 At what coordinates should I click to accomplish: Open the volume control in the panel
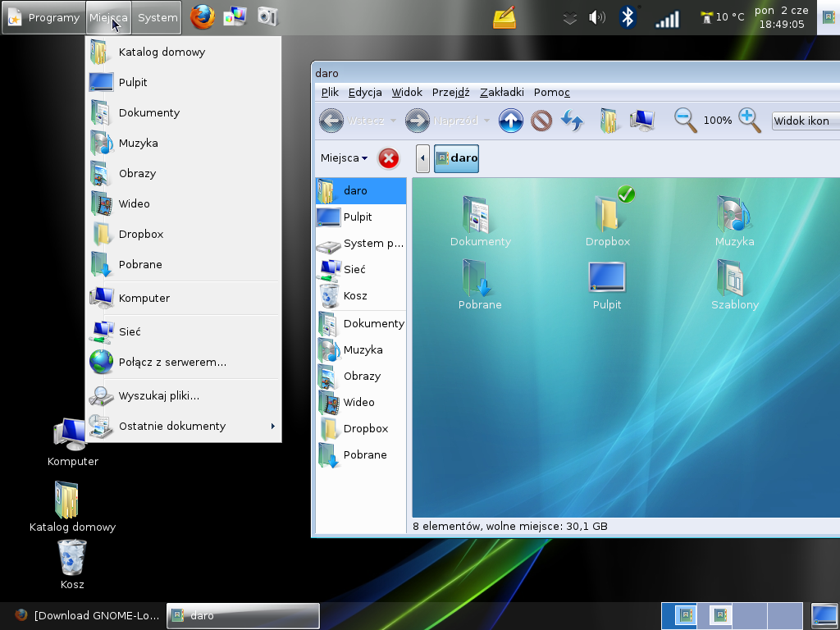click(596, 17)
